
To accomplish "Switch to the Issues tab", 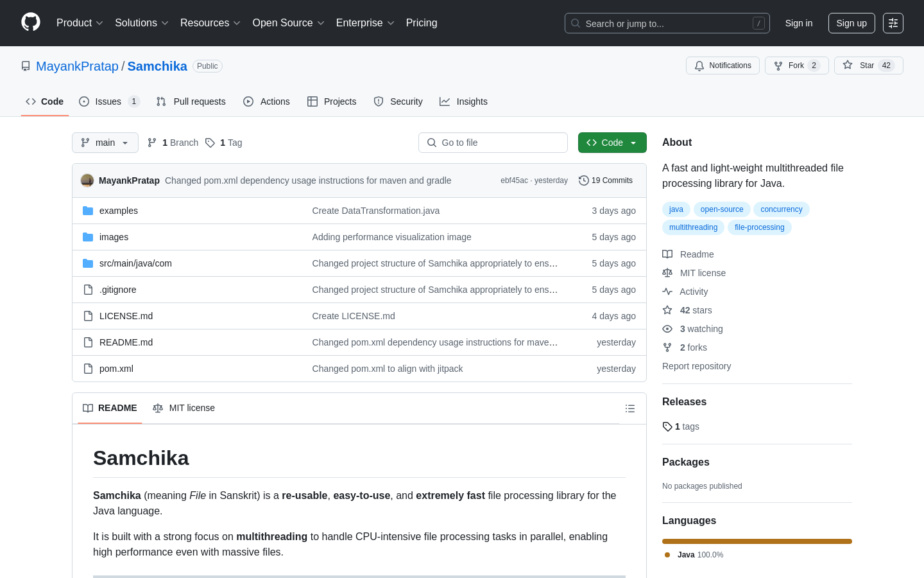I will (x=109, y=101).
